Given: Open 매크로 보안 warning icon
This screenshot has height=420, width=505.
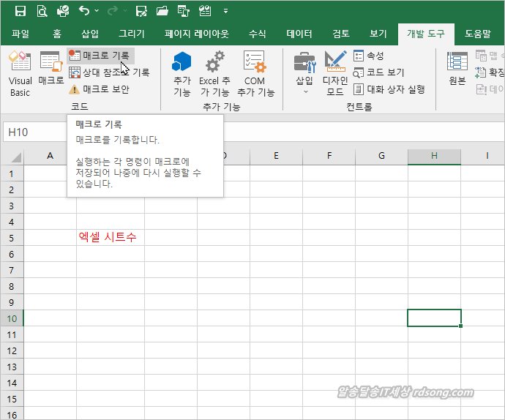Looking at the screenshot, I should (75, 89).
